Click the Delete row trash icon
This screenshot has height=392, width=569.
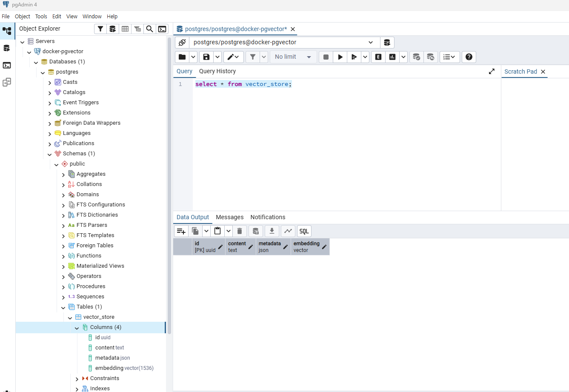pyautogui.click(x=240, y=231)
